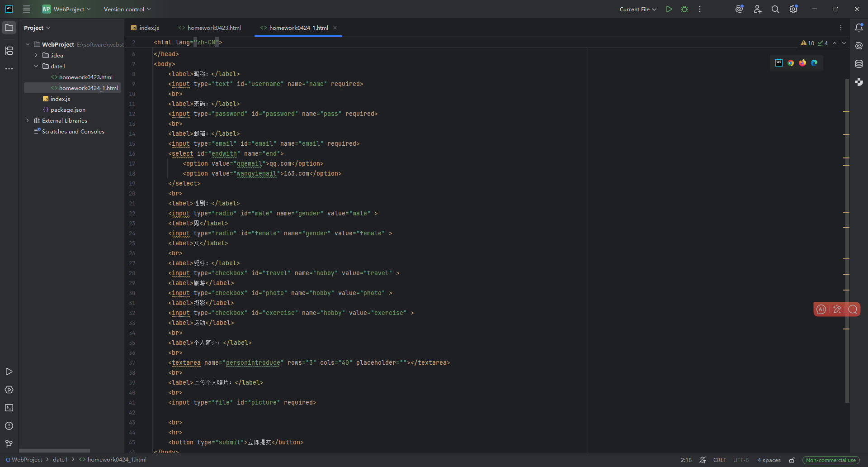
Task: Expand the .idea folder
Action: click(36, 55)
